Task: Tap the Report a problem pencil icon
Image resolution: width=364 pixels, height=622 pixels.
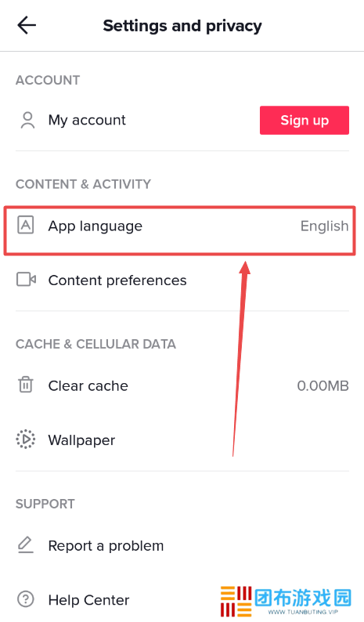Action: coord(26,544)
